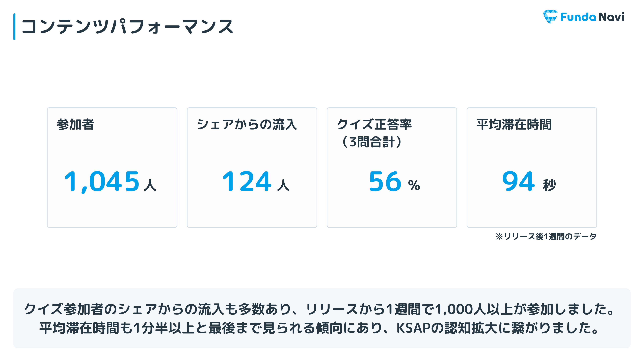
Task: Click the 人 unit beside 1,045
Action: pyautogui.click(x=150, y=185)
